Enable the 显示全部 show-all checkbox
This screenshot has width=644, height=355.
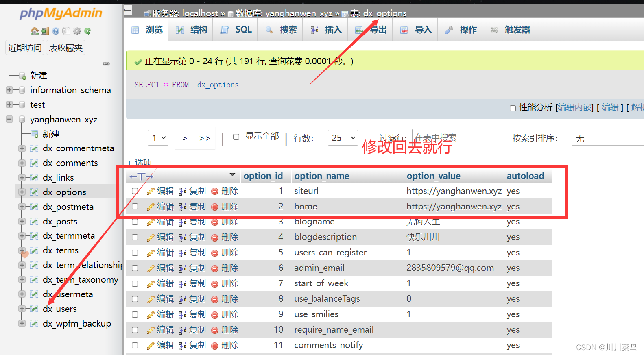[x=236, y=137]
